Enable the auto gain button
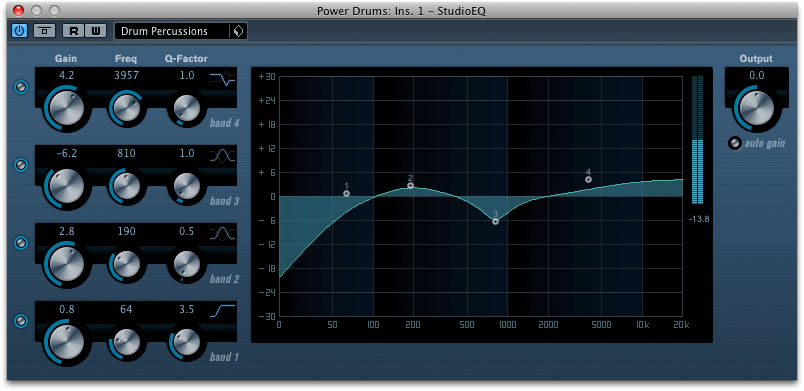Image resolution: width=804 pixels, height=391 pixels. (735, 143)
